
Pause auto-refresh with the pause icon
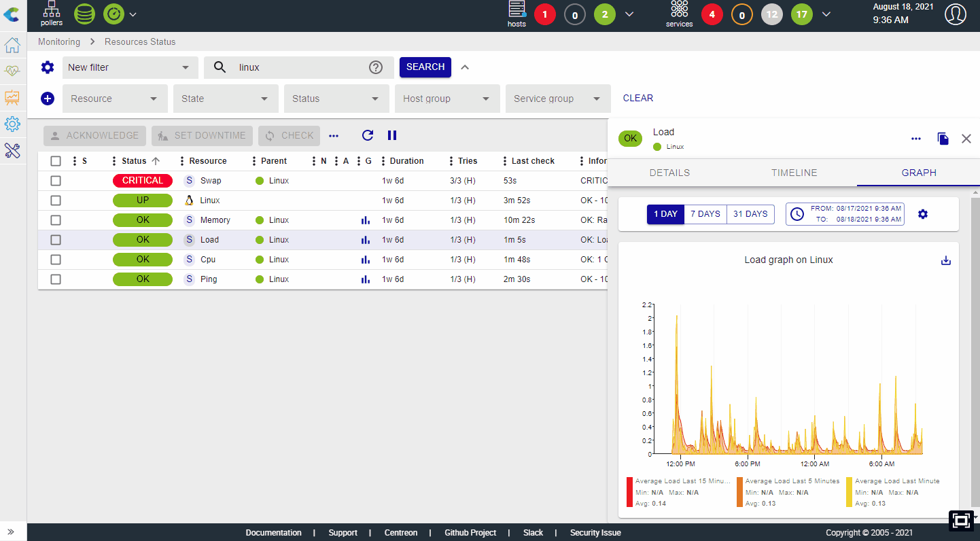click(392, 135)
